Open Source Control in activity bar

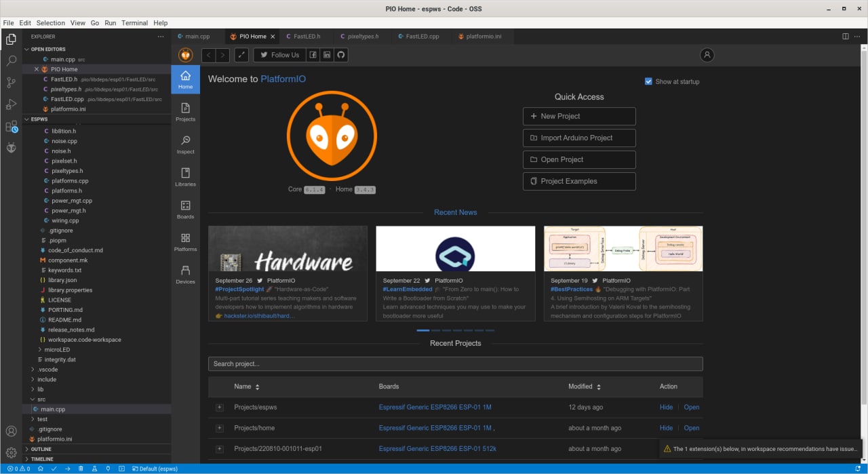click(11, 83)
